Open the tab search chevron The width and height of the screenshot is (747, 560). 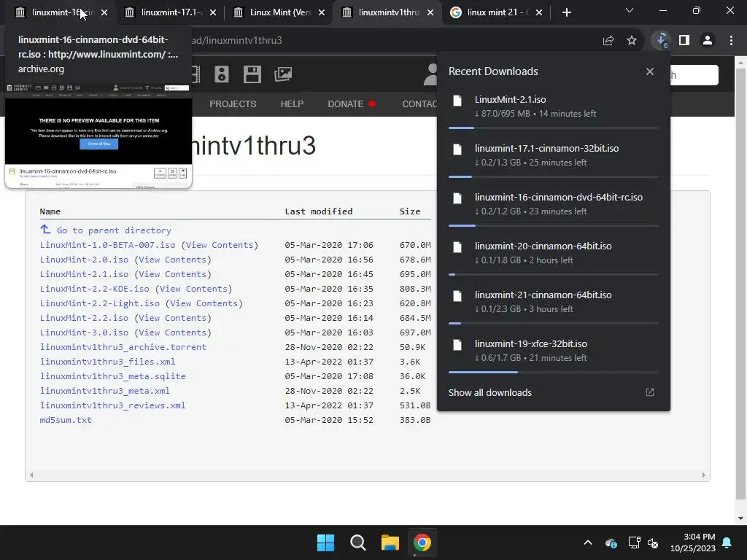[x=630, y=10]
